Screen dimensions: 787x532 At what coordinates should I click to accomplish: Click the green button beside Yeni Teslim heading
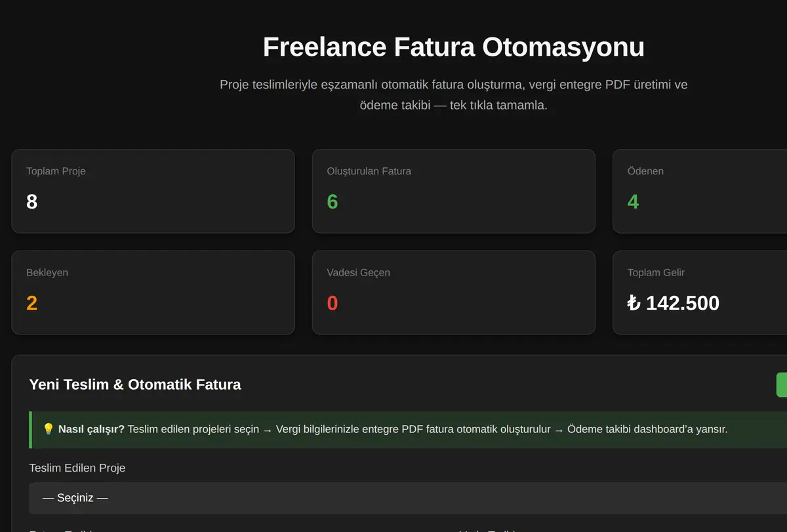781,385
